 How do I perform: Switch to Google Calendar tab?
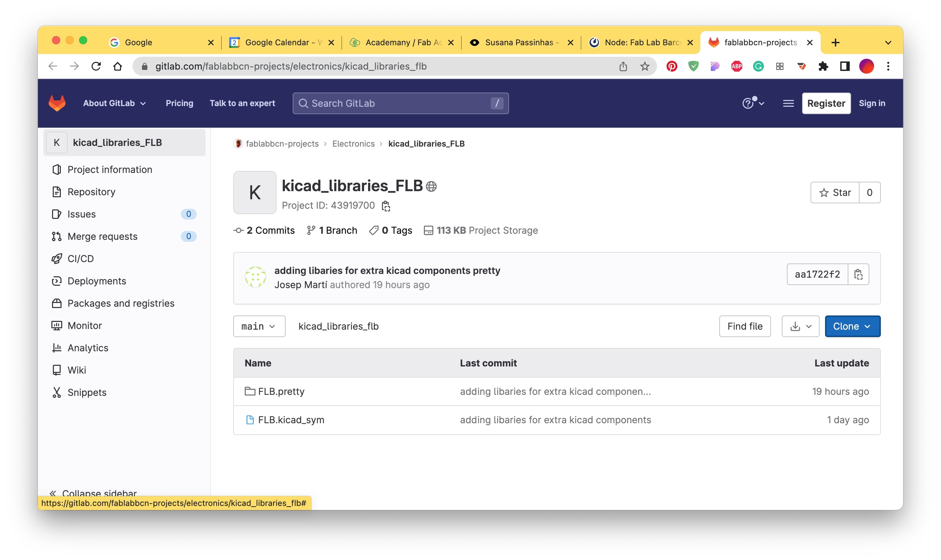[282, 43]
